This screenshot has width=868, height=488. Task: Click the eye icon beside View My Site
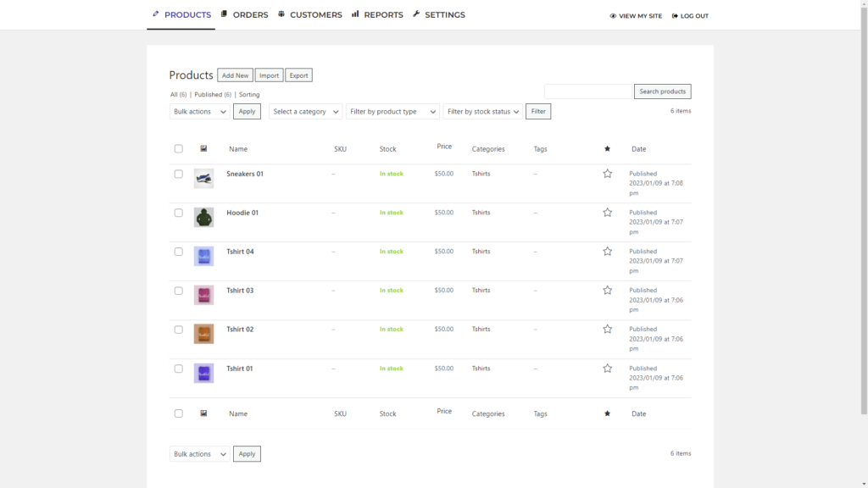click(613, 15)
